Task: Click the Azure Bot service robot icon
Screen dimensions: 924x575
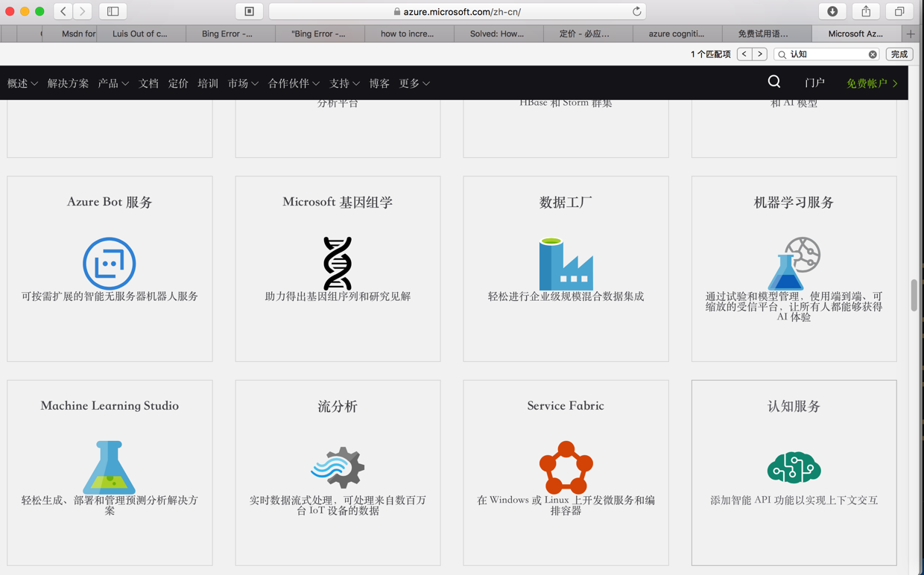Action: pos(110,264)
